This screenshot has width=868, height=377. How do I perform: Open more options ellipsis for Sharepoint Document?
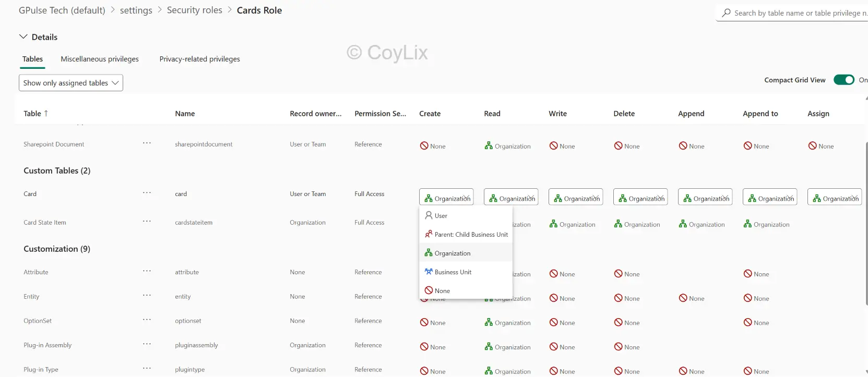(x=147, y=143)
